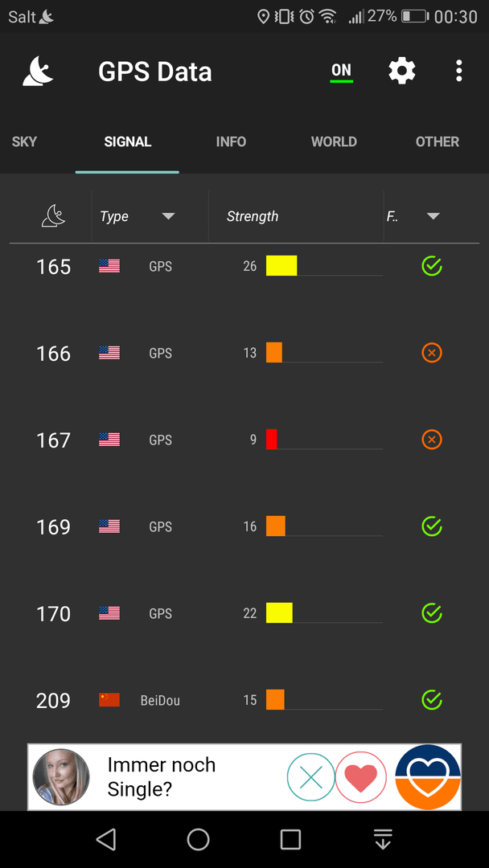Tap the green fix checkmark for satellite 165

(431, 266)
